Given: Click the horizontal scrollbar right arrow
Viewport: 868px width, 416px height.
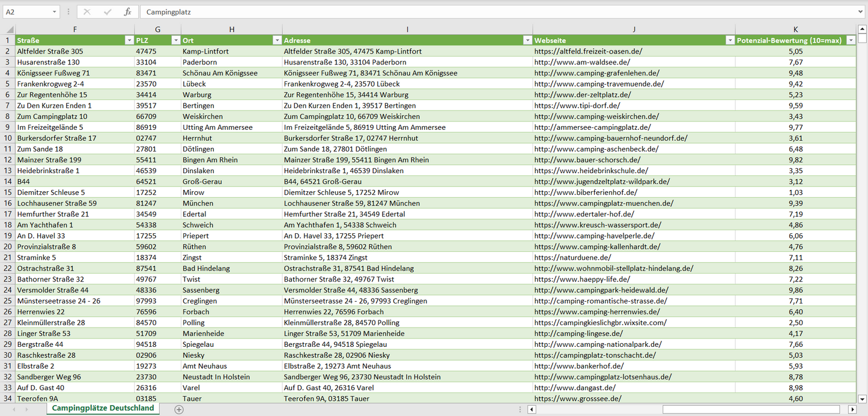Looking at the screenshot, I should click(x=852, y=409).
